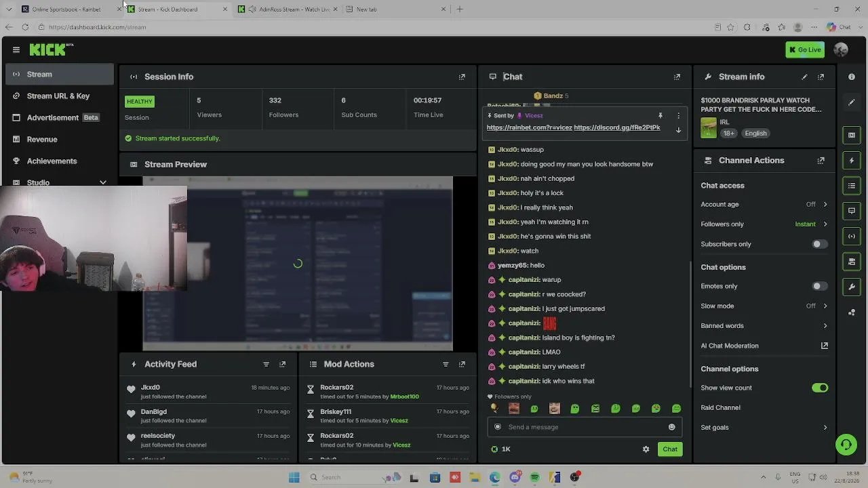Open the emoji picker in message box
Image resolution: width=868 pixels, height=488 pixels.
tap(672, 427)
